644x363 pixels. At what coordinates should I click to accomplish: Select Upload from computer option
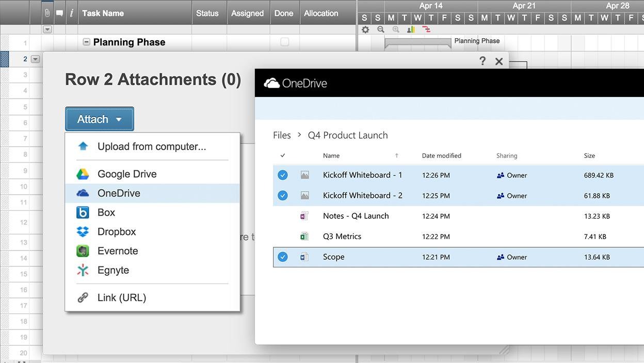click(x=152, y=147)
